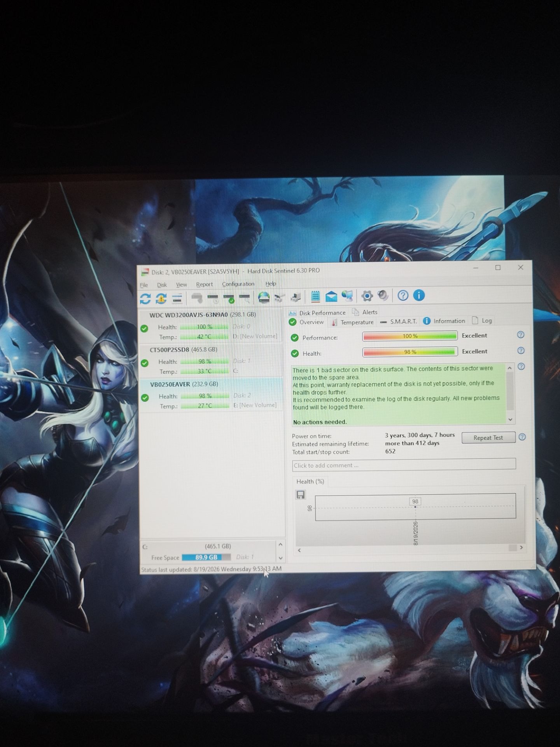Screen dimensions: 560x747
Task: Click the "Status last updated" status bar text
Action: [211, 569]
